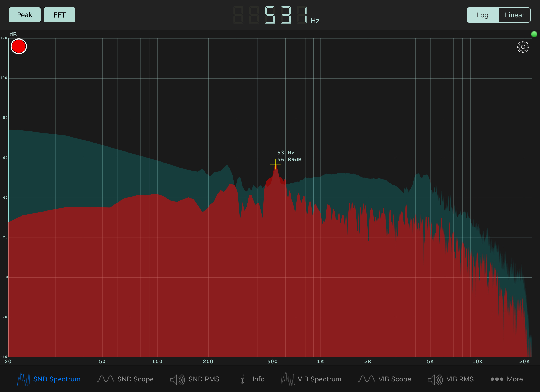Click the green status indicator dot
Viewport: 540px width, 392px height.
click(534, 34)
